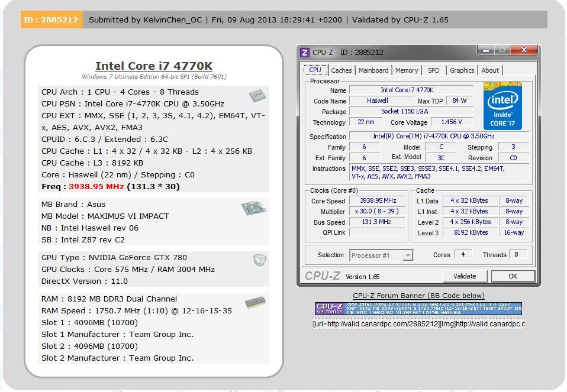The width and height of the screenshot is (567, 392).
Task: Click the OK button in CPU-Z
Action: click(513, 276)
